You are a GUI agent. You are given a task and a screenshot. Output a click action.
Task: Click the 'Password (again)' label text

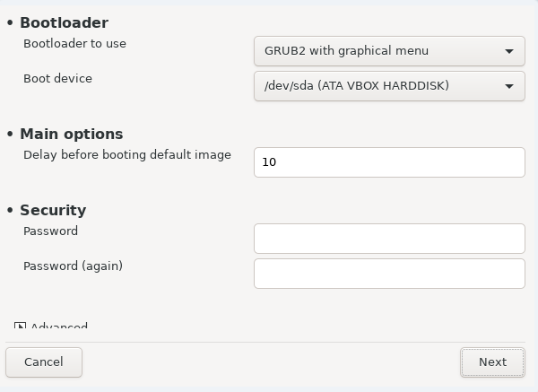point(74,266)
